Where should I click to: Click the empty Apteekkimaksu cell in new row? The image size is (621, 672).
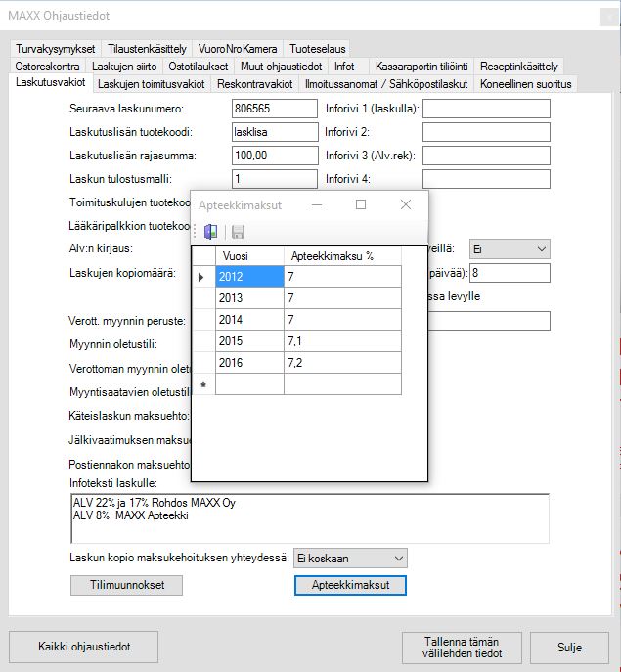click(343, 384)
